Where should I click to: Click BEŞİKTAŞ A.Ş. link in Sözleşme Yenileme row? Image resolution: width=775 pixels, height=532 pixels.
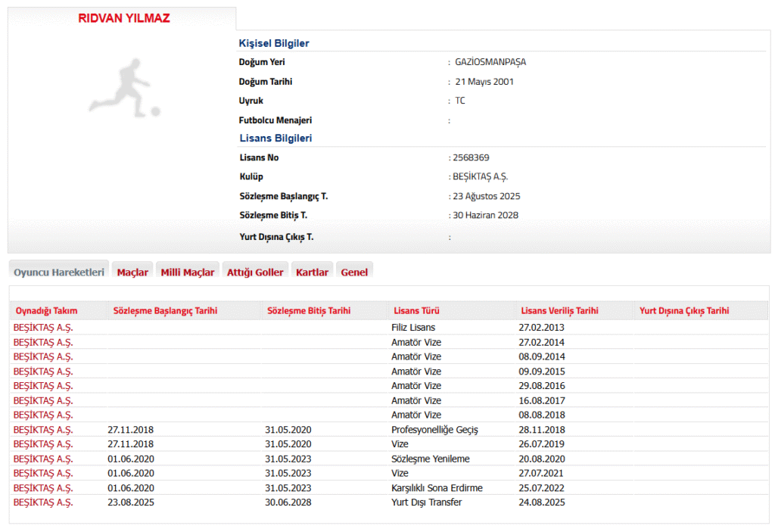[x=43, y=459]
